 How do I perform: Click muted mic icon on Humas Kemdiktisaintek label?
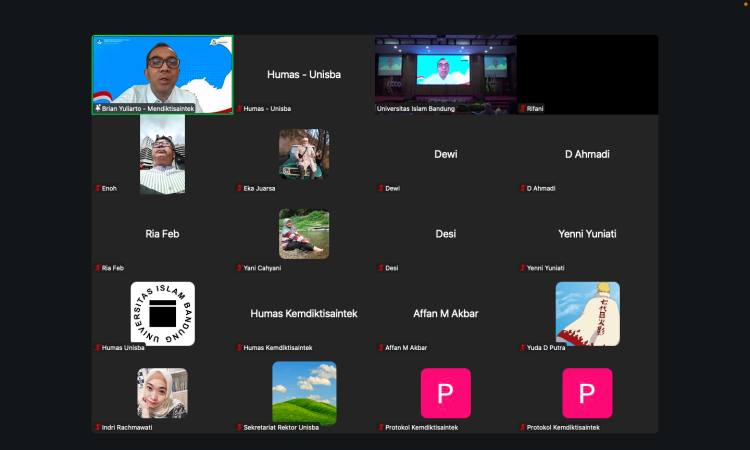coord(239,348)
